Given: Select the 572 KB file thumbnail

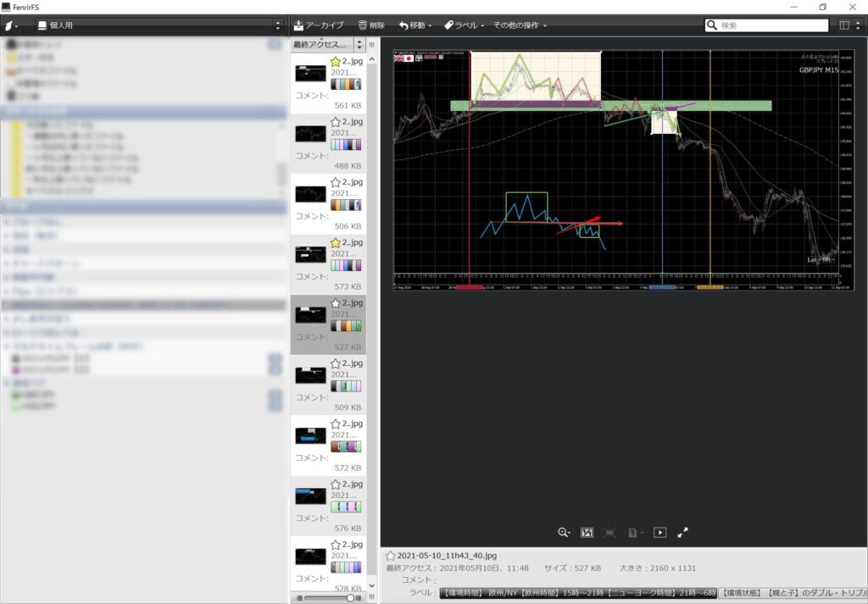Looking at the screenshot, I should 310,435.
